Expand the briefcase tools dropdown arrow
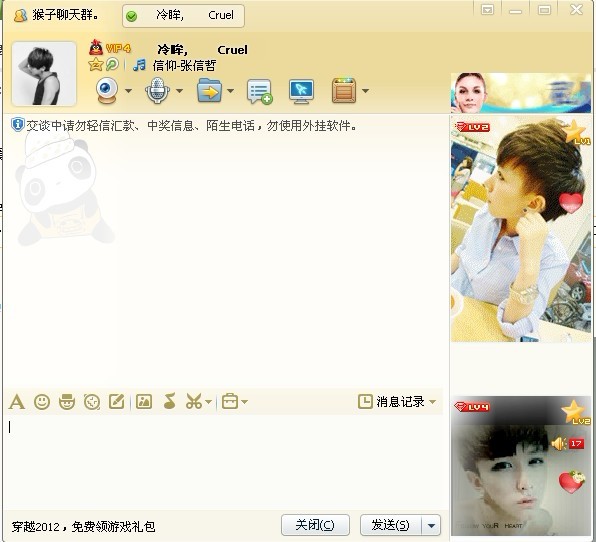 pyautogui.click(x=245, y=402)
